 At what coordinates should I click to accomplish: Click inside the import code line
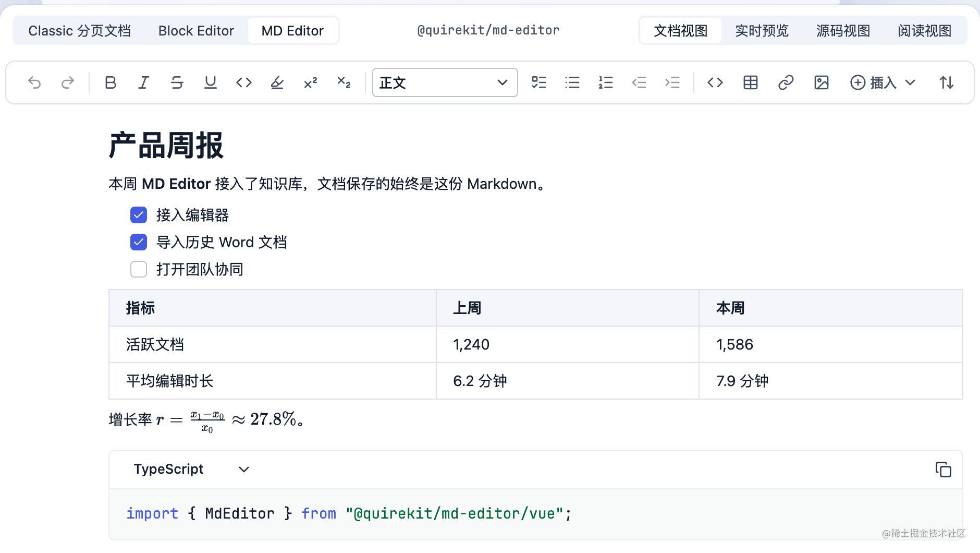(x=349, y=513)
